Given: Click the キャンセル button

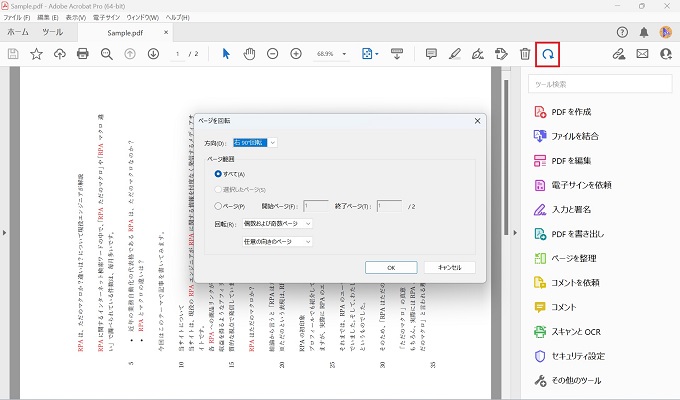Looking at the screenshot, I should [x=450, y=268].
